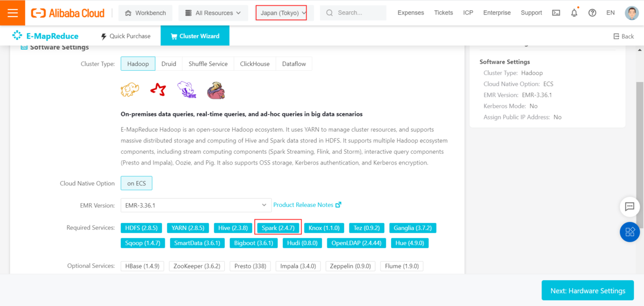Click the Pig logo icon

[216, 90]
